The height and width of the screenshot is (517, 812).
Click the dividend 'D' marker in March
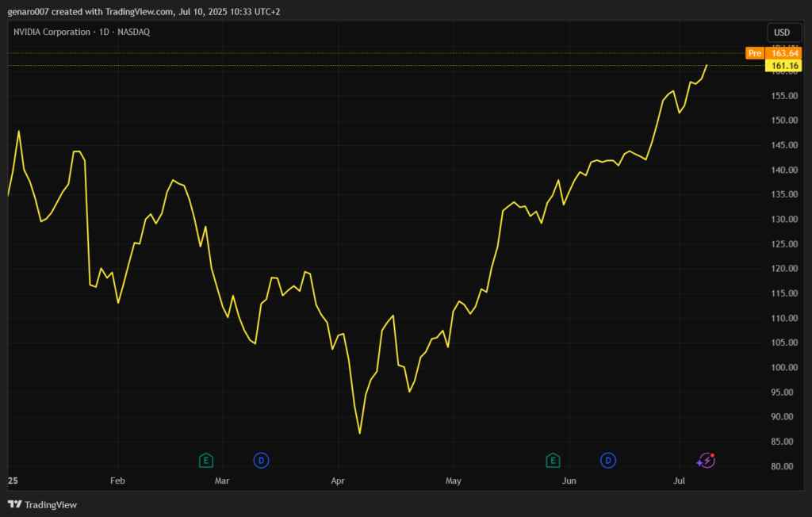click(x=261, y=460)
